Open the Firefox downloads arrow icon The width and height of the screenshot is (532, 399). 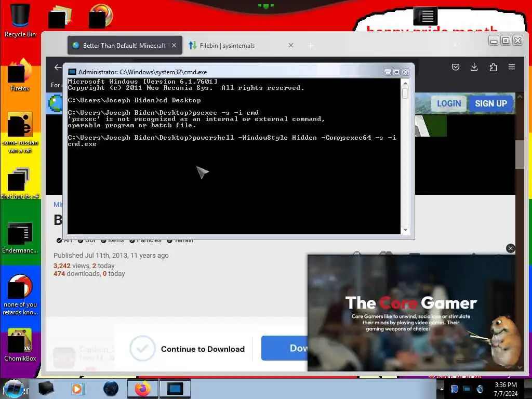474,67
